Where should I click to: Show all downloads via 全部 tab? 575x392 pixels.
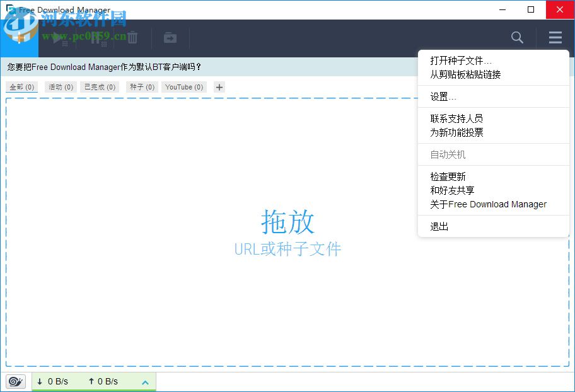[x=21, y=87]
